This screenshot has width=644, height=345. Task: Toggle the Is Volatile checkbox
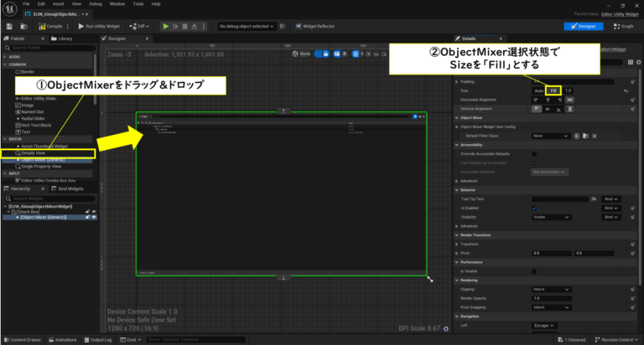pos(534,271)
